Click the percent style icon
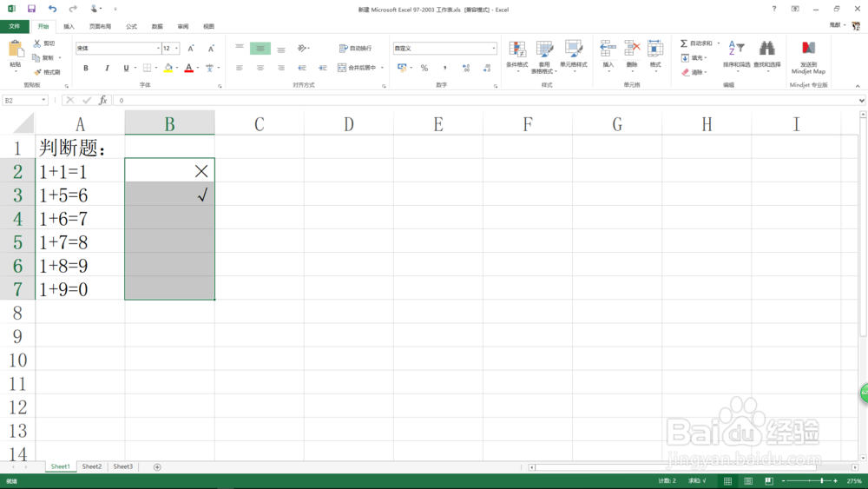Screen dimensions: 868x489 tap(424, 68)
